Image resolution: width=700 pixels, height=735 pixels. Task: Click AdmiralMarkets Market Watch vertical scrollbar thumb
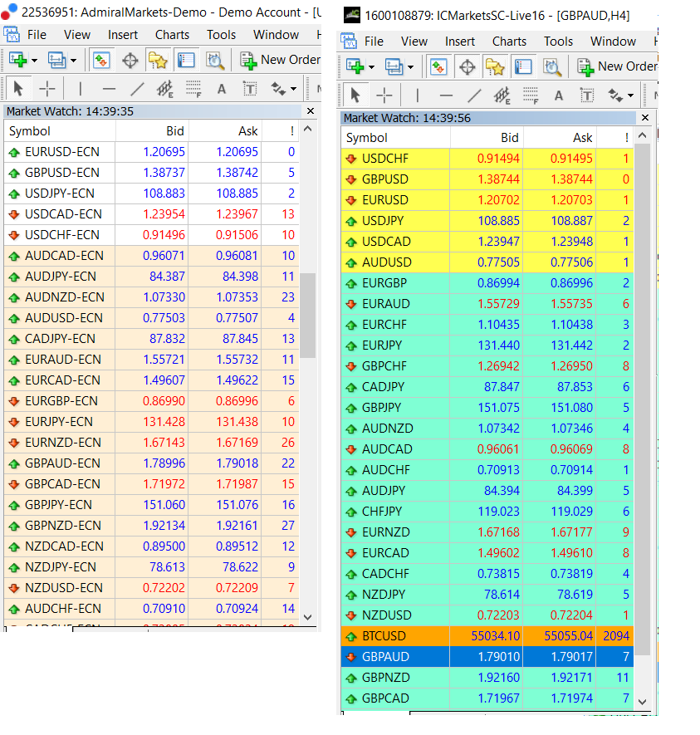(x=307, y=316)
